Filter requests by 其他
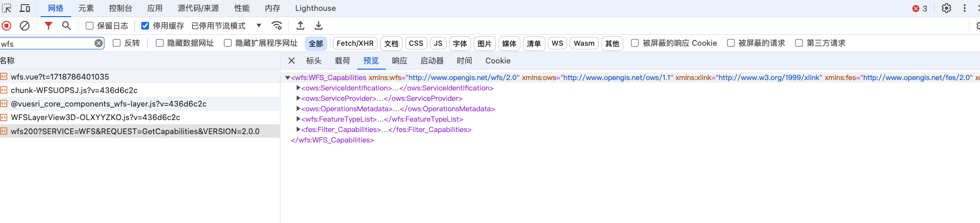This screenshot has width=980, height=223. (x=612, y=44)
